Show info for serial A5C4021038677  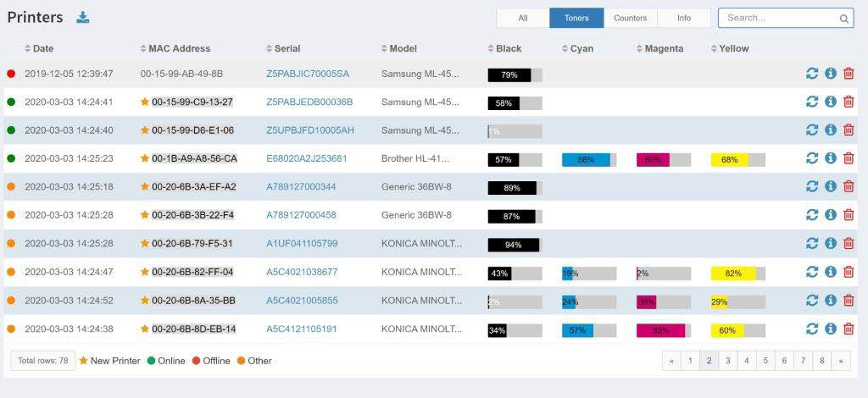pyautogui.click(x=831, y=272)
